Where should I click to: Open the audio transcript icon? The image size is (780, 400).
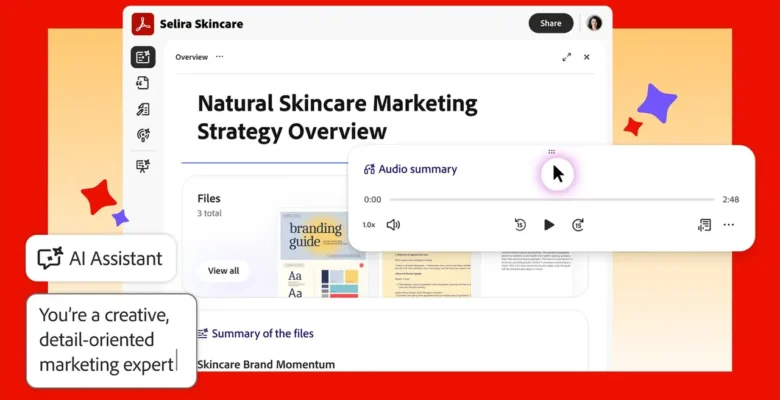[x=704, y=225]
